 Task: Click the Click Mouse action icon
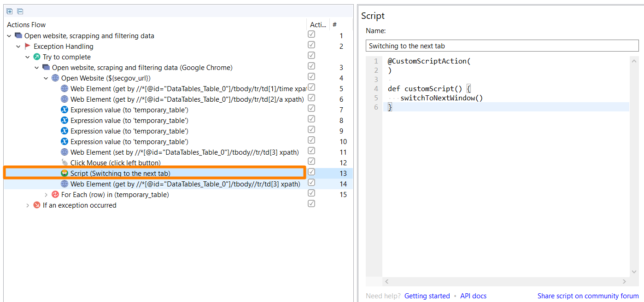click(x=64, y=163)
